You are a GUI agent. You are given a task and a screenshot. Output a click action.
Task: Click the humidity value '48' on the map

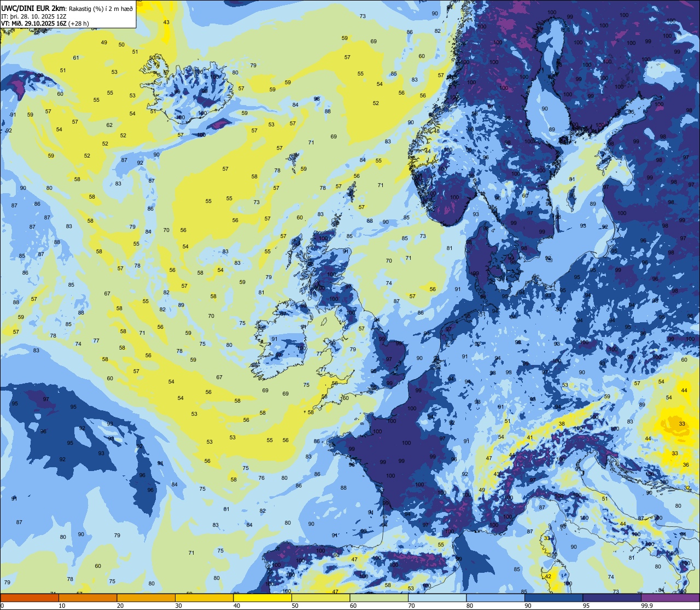pos(436,131)
